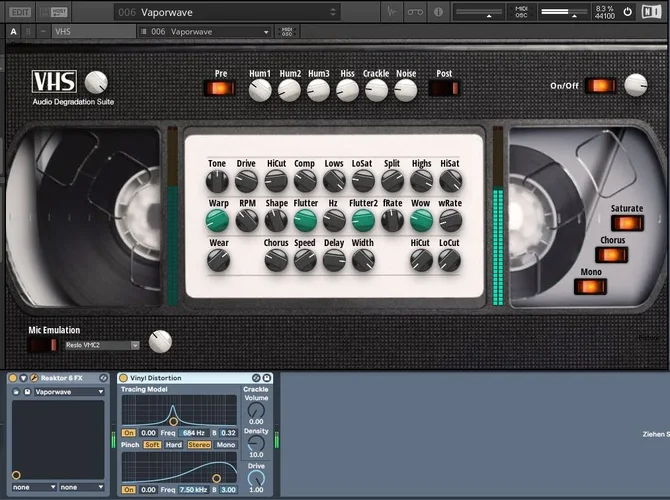This screenshot has width=670, height=500.
Task: Select Hard pinch mode
Action: click(x=173, y=444)
